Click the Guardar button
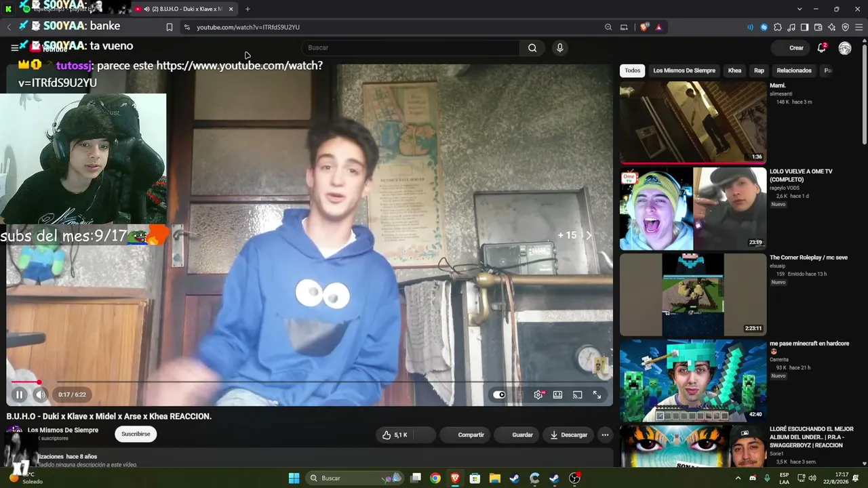The width and height of the screenshot is (868, 488). tap(517, 434)
